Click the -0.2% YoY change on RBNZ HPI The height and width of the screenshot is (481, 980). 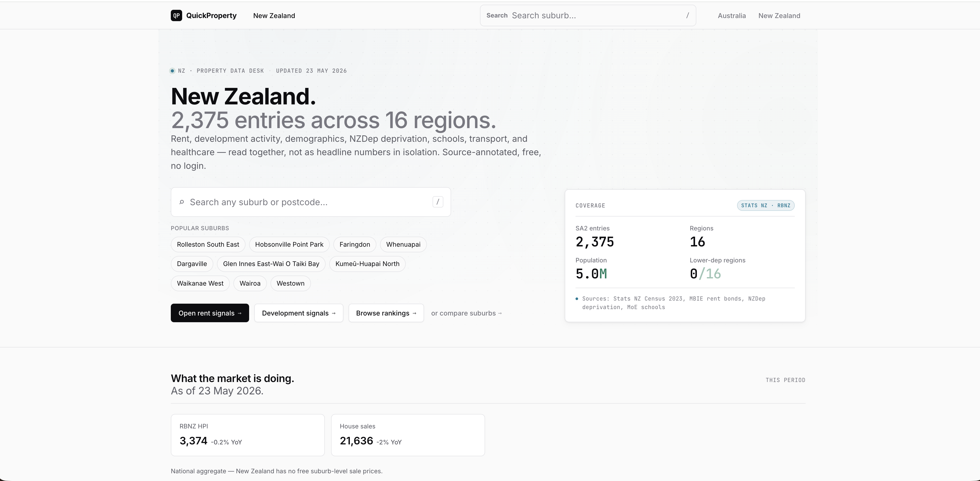pyautogui.click(x=226, y=442)
